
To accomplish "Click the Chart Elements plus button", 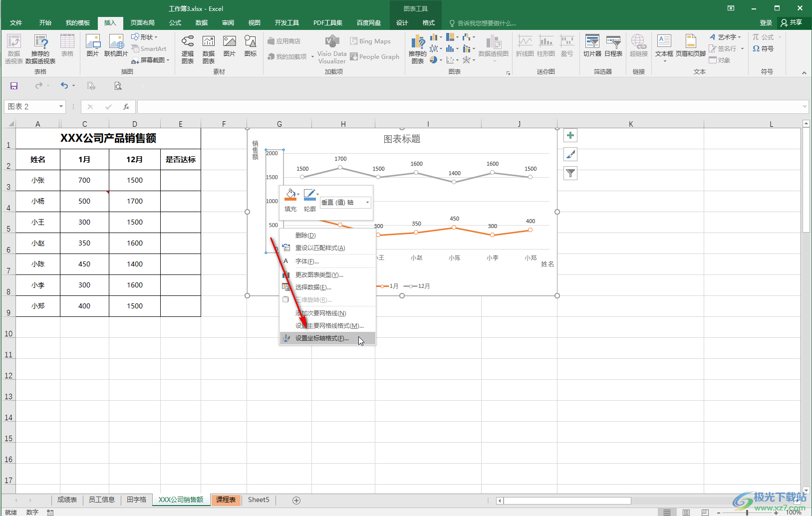I will pos(570,135).
